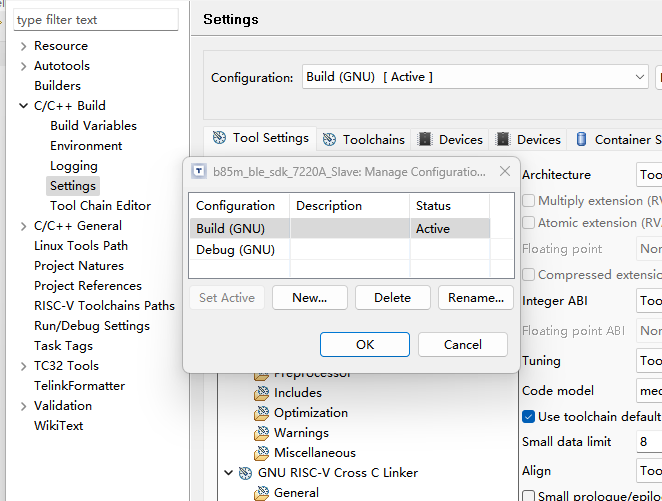This screenshot has width=662, height=501.
Task: Select WikiText in the tree
Action: [x=59, y=425]
